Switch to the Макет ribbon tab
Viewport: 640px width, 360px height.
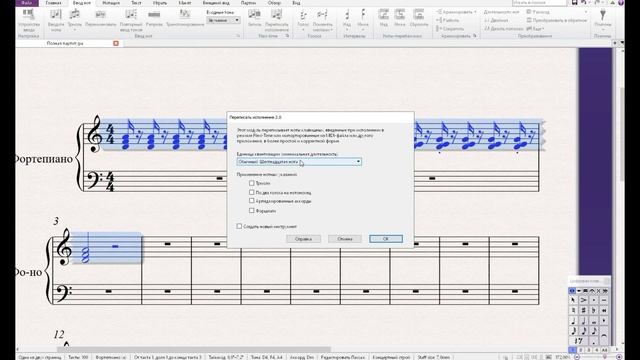(x=184, y=3)
